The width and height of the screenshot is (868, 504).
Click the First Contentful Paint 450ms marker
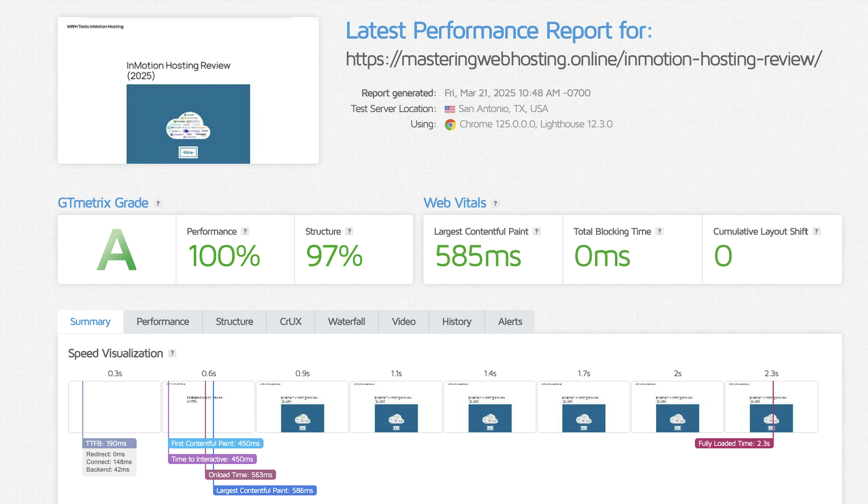216,443
